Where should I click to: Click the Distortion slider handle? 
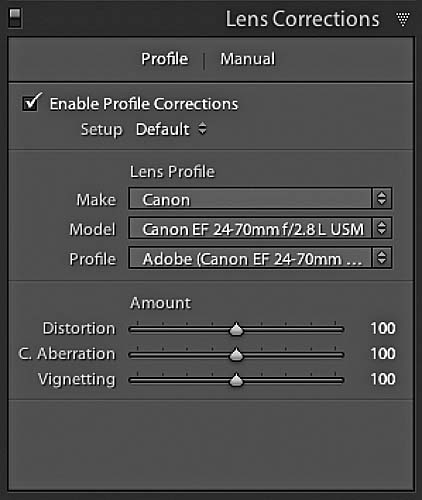pos(236,329)
